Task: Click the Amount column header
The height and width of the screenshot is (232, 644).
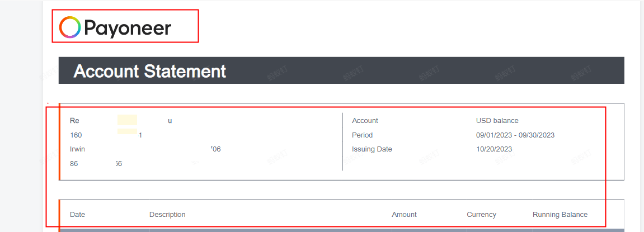Action: tap(404, 215)
